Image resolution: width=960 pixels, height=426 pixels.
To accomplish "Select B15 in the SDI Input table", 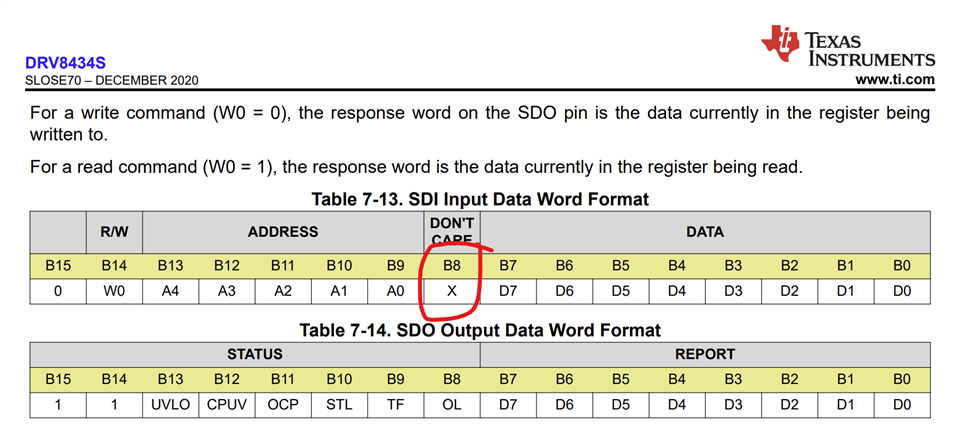I will [x=58, y=266].
